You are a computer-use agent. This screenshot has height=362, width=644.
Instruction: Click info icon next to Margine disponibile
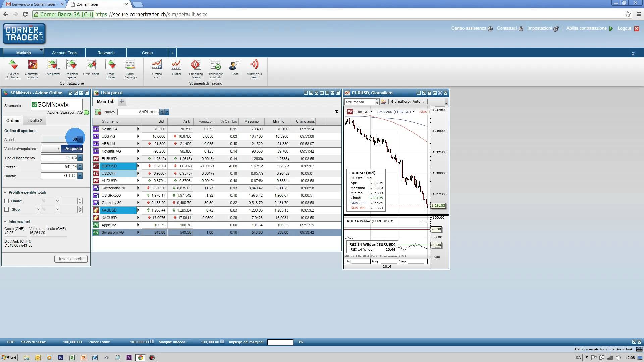pyautogui.click(x=222, y=342)
